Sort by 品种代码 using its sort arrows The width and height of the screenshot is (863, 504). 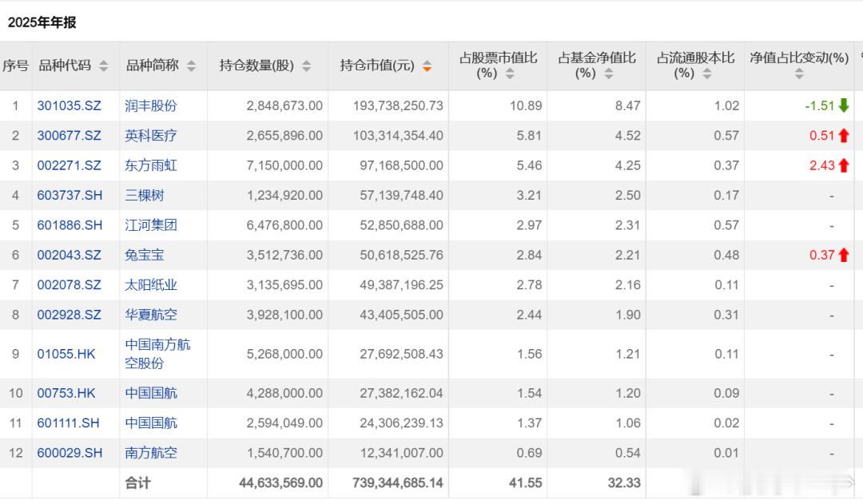tap(103, 66)
